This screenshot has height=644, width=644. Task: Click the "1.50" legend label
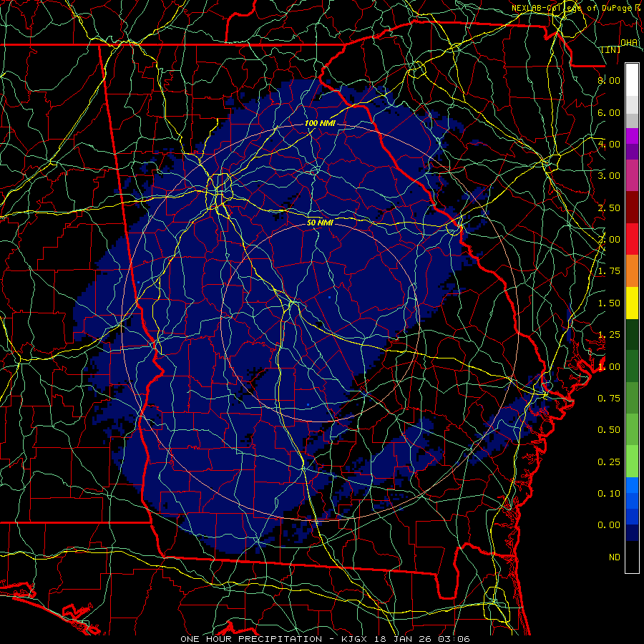click(609, 303)
